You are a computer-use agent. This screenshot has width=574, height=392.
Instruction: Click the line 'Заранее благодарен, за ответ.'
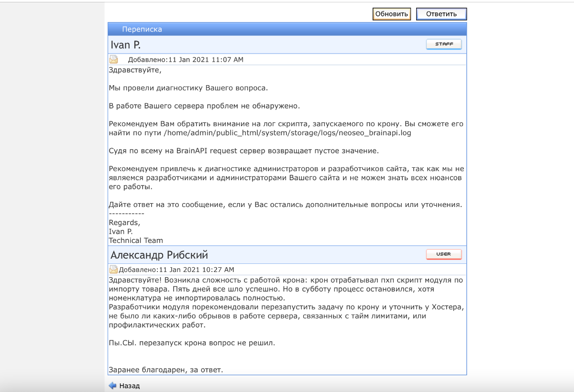click(166, 370)
